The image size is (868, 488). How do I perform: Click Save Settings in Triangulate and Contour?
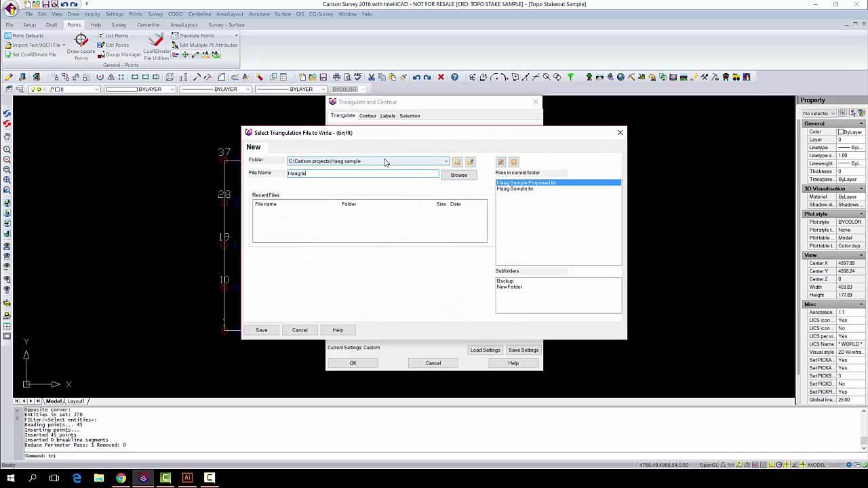pyautogui.click(x=524, y=350)
